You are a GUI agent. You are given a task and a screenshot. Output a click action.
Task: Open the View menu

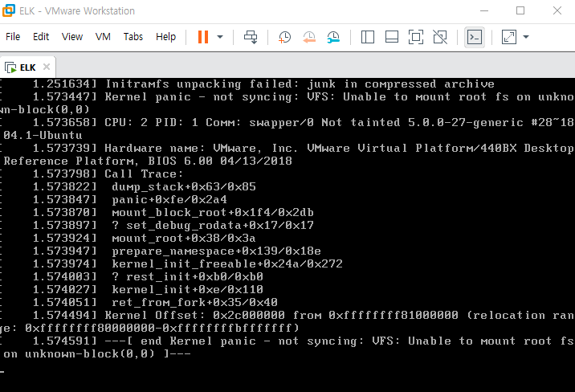coord(72,37)
